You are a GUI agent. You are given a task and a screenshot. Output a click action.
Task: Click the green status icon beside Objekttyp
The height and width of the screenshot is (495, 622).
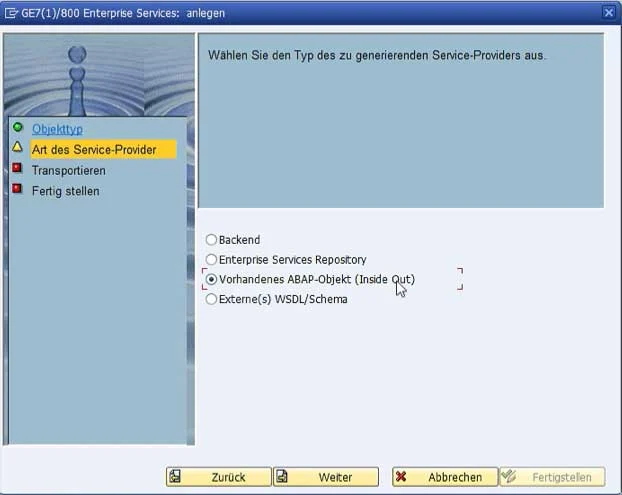(17, 128)
